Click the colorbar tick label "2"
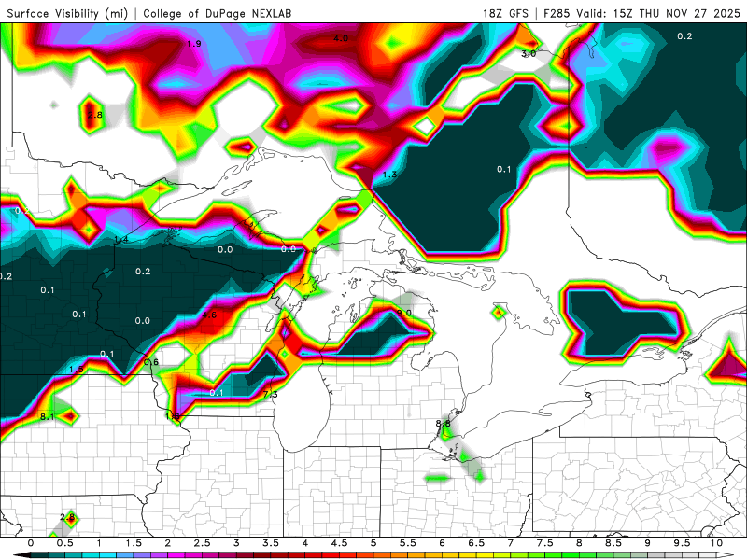The image size is (747, 560). (x=168, y=543)
